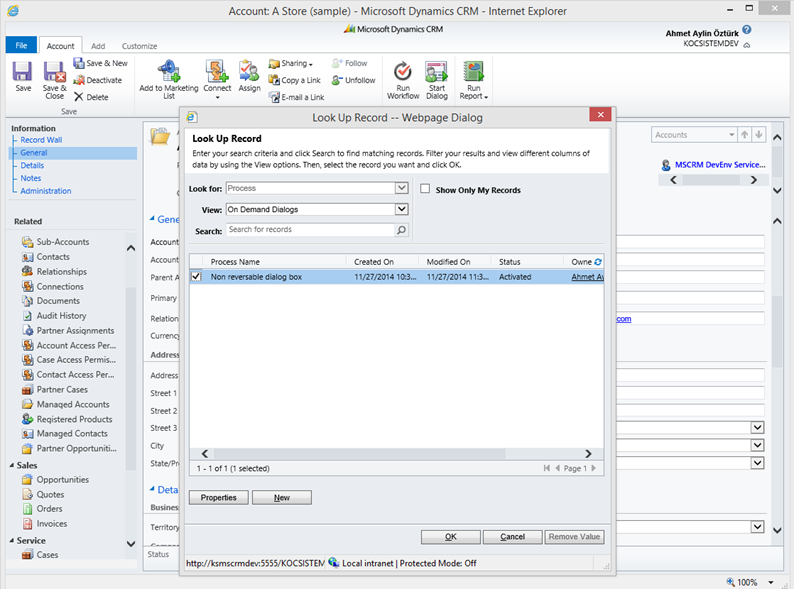This screenshot has width=794, height=589.
Task: Go to Notes form section
Action: tap(30, 178)
